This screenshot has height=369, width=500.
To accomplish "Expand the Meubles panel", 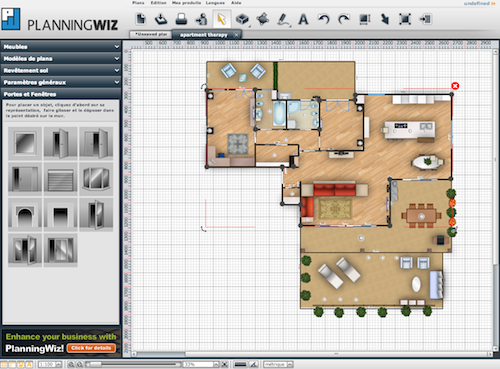I will tap(61, 47).
